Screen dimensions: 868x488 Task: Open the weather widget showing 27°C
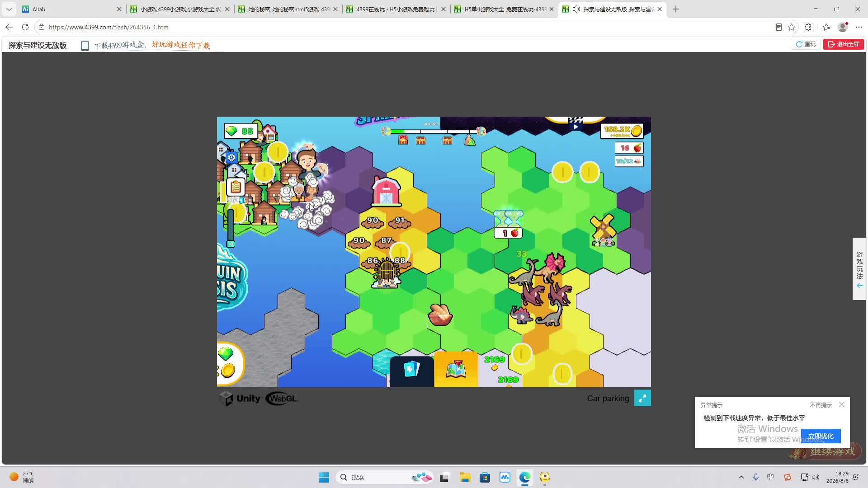click(22, 477)
